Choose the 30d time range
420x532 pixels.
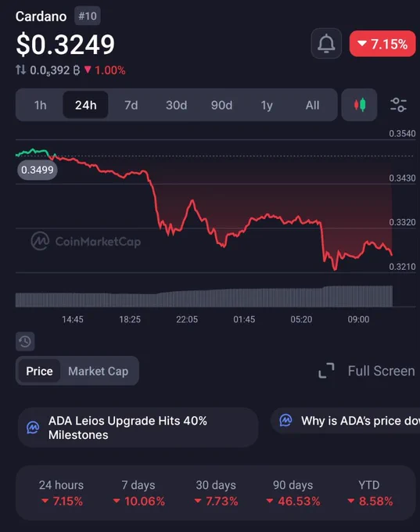(177, 105)
